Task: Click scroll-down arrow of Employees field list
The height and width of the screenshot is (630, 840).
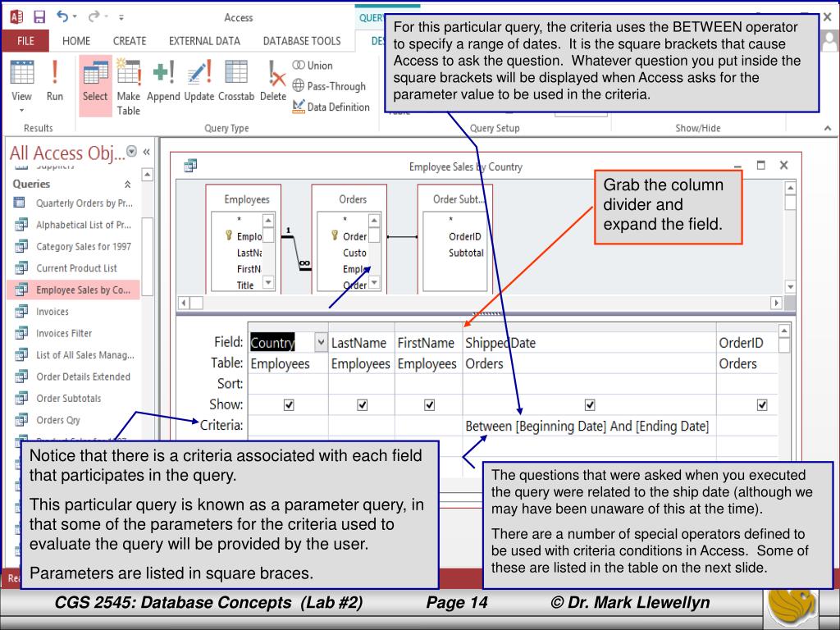Action: click(268, 282)
